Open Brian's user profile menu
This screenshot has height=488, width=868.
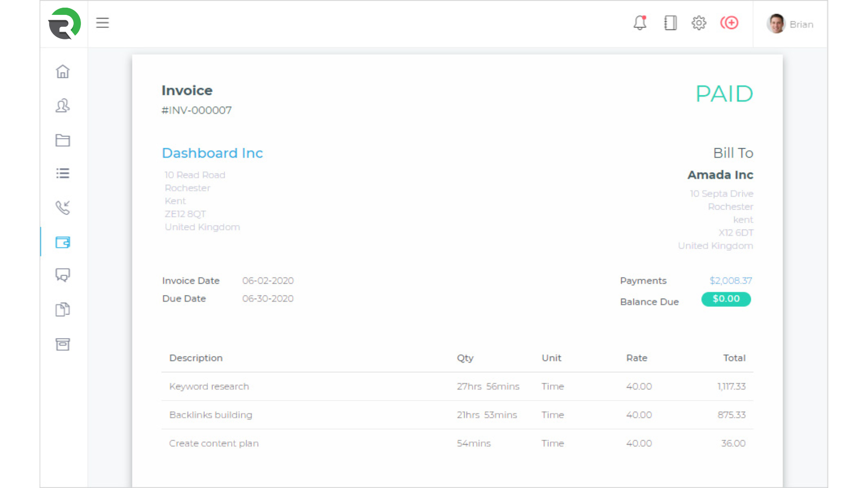click(790, 24)
